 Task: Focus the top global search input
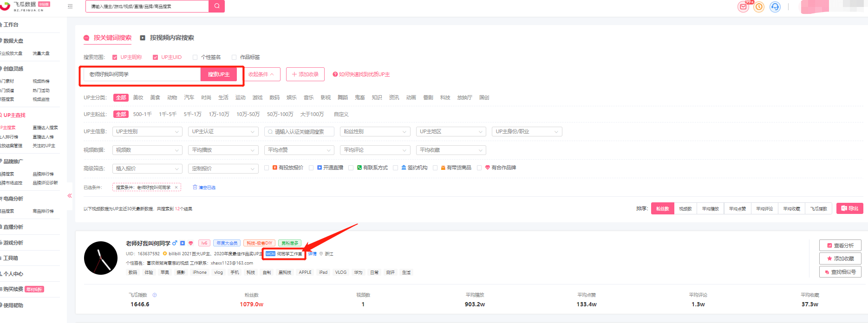click(147, 6)
